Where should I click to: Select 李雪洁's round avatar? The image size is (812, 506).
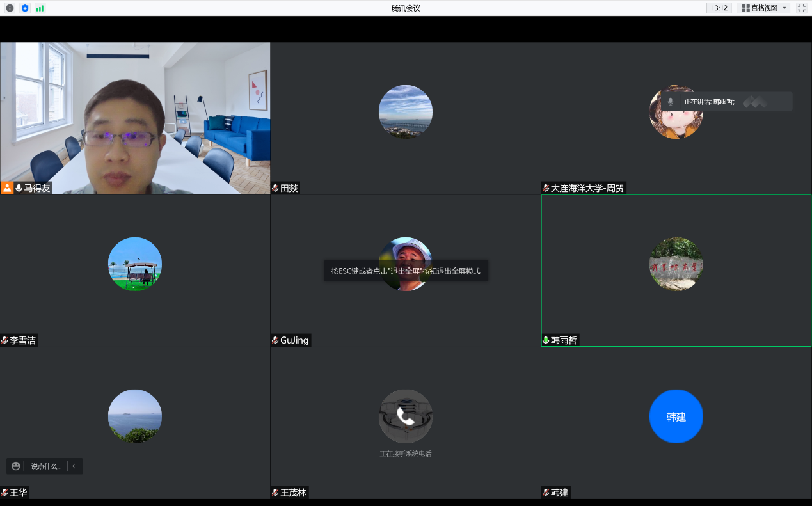135,264
